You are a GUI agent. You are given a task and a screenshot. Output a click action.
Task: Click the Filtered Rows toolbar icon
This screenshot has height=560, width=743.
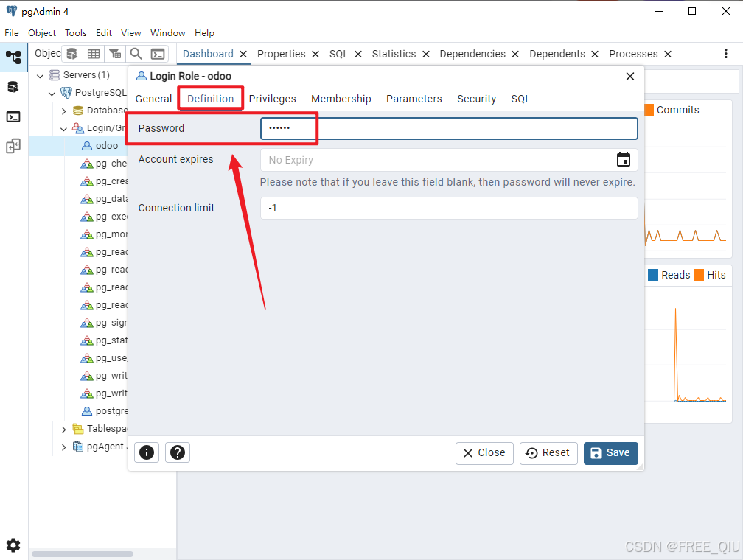point(115,54)
